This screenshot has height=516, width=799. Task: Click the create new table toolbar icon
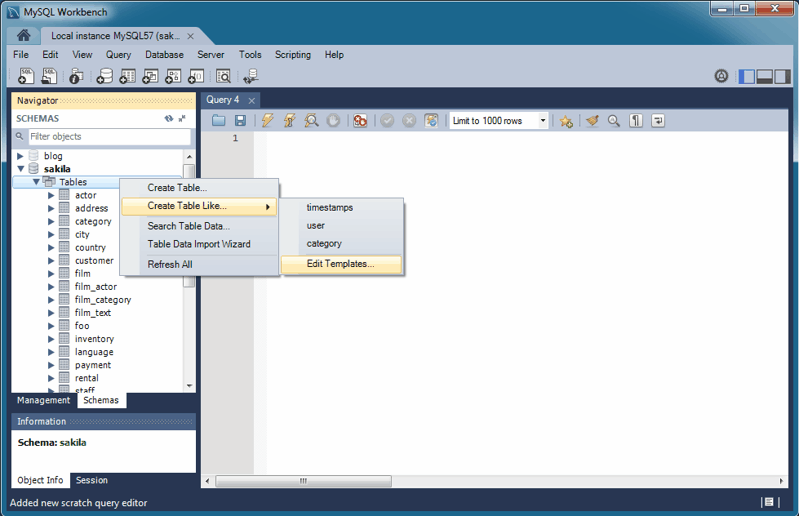point(127,76)
